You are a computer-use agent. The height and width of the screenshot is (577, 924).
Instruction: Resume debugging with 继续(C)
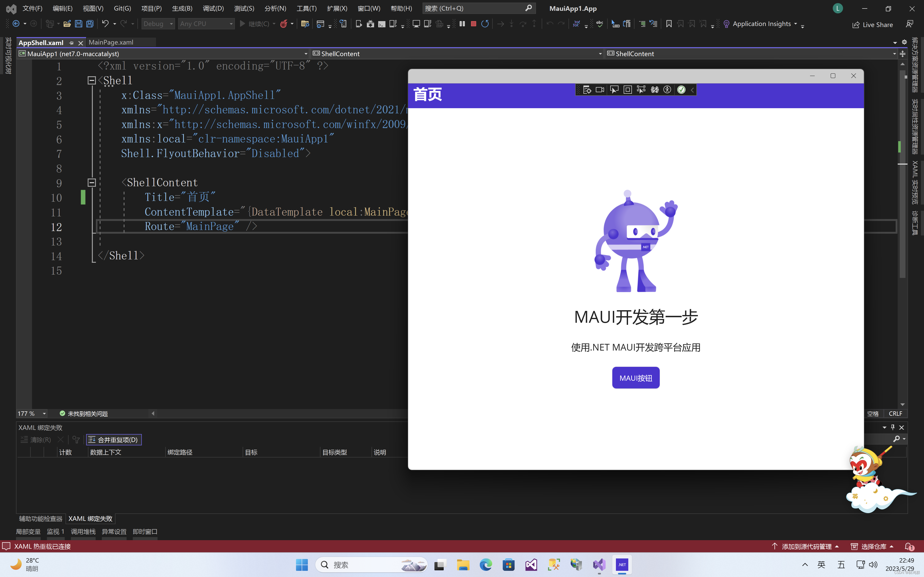pyautogui.click(x=257, y=24)
